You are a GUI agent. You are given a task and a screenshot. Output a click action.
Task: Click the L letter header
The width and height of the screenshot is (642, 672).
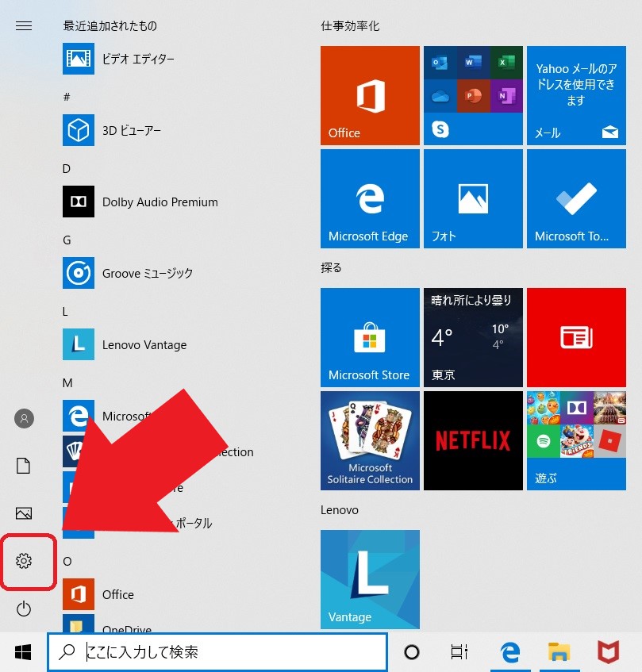[x=65, y=312]
